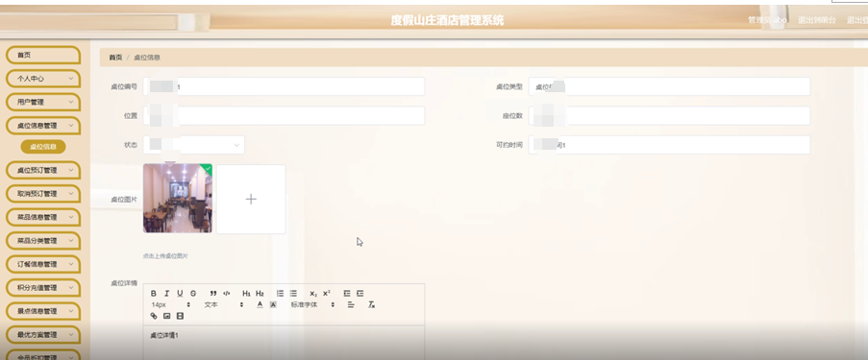This screenshot has width=868, height=360.
Task: Expand the 个人中心 menu
Action: click(43, 79)
